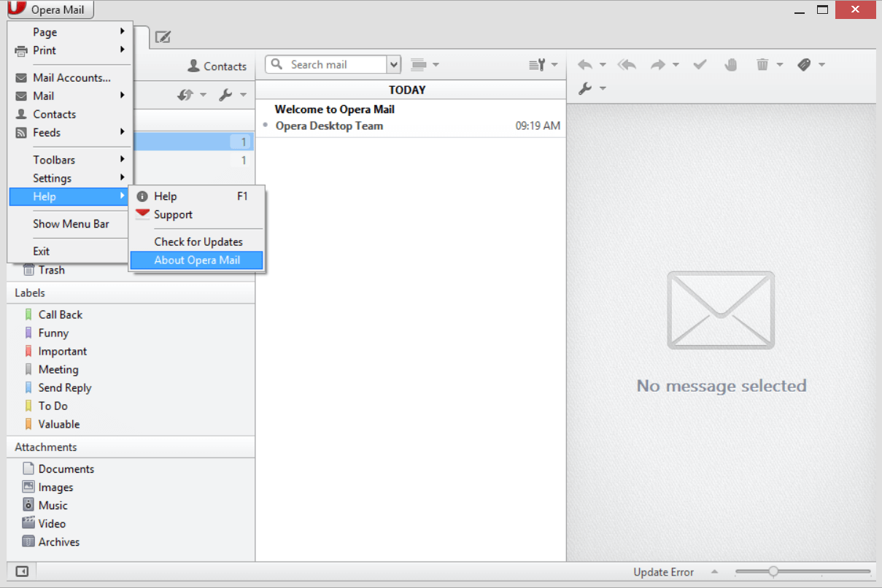This screenshot has width=882, height=588.
Task: Choose Contacts in the Opera menu
Action: tap(70, 114)
